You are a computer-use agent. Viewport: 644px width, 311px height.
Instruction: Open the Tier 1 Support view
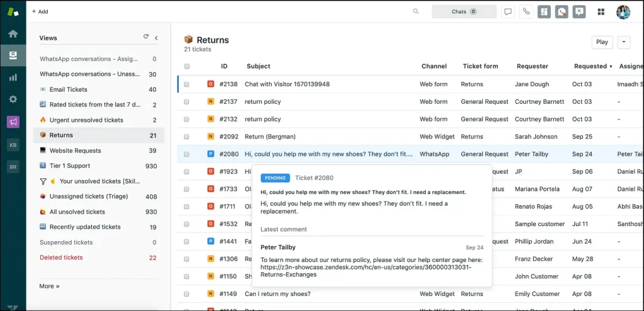point(98,166)
